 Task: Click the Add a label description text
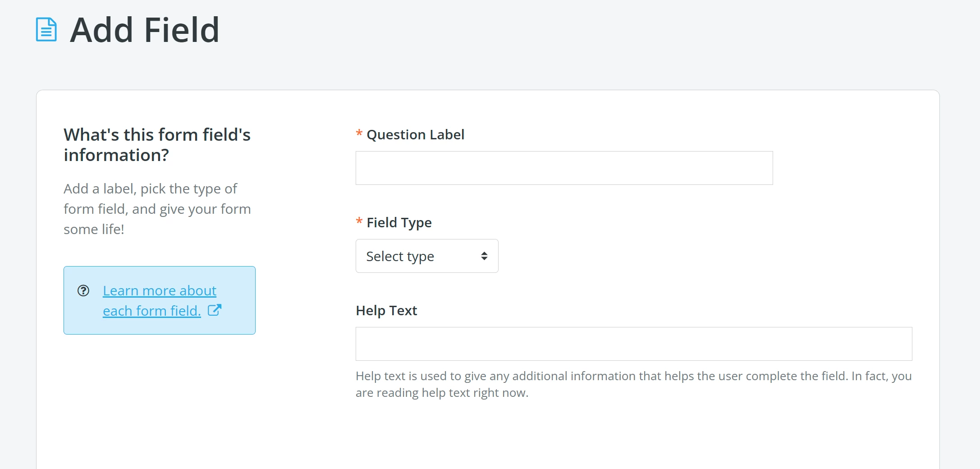157,209
